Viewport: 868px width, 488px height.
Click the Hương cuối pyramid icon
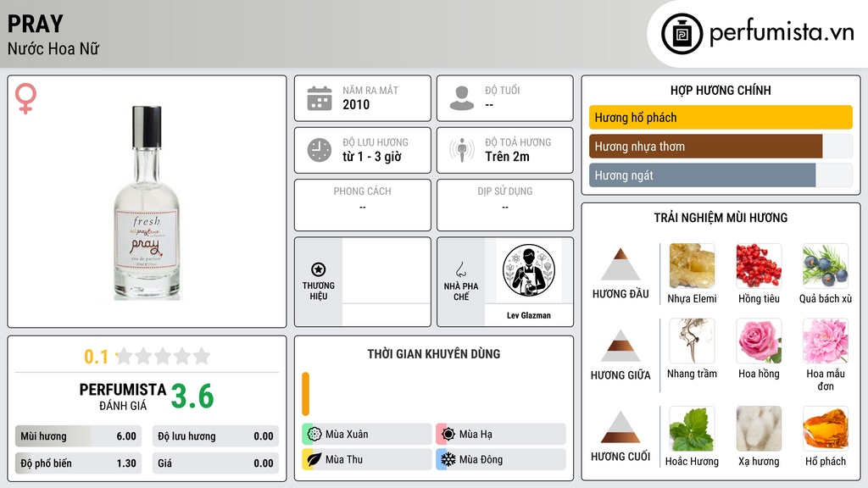620,427
